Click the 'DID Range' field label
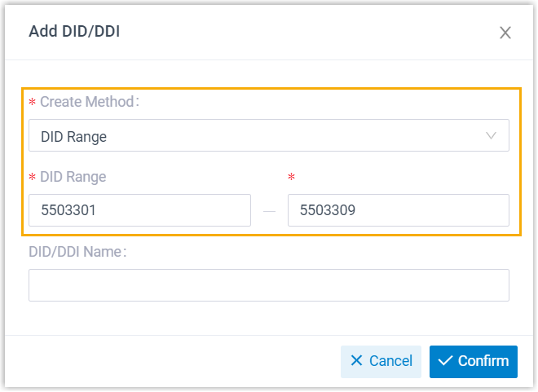This screenshot has width=538, height=392. click(x=73, y=177)
